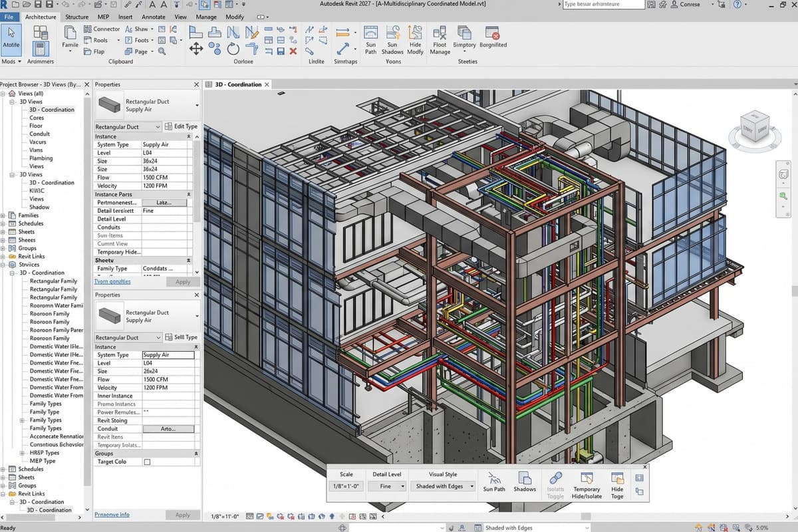Click the Latz... button
798x532 pixels.
pos(164,202)
